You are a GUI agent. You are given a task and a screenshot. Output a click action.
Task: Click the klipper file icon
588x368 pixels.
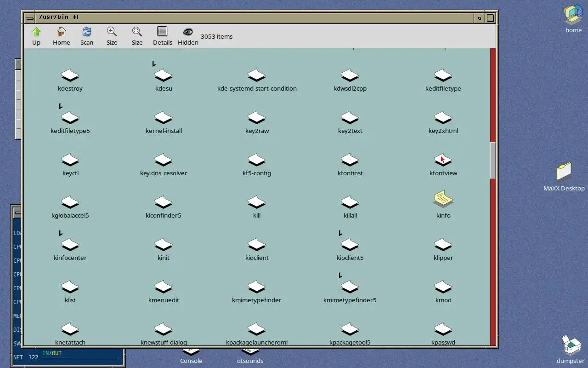click(443, 245)
